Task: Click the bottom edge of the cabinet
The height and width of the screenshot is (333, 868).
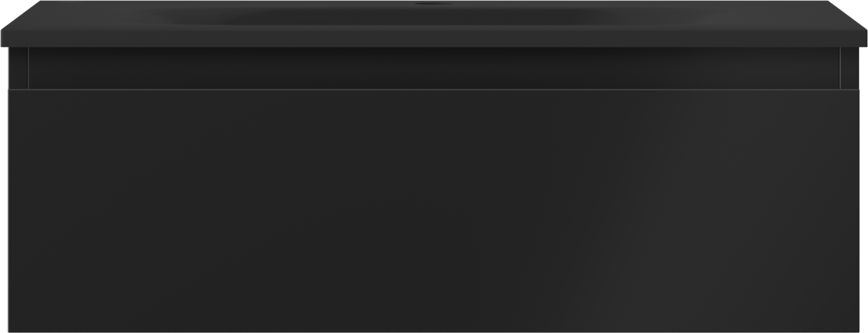Action: tap(434, 331)
